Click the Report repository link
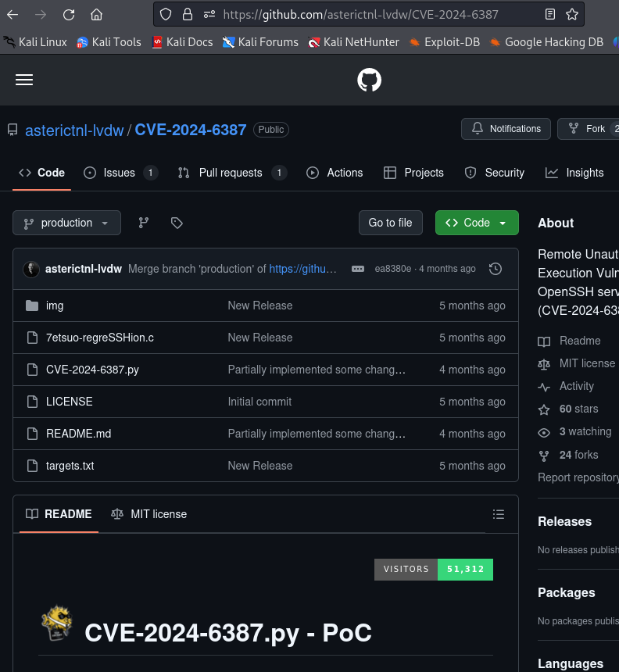Image resolution: width=619 pixels, height=672 pixels. [578, 477]
